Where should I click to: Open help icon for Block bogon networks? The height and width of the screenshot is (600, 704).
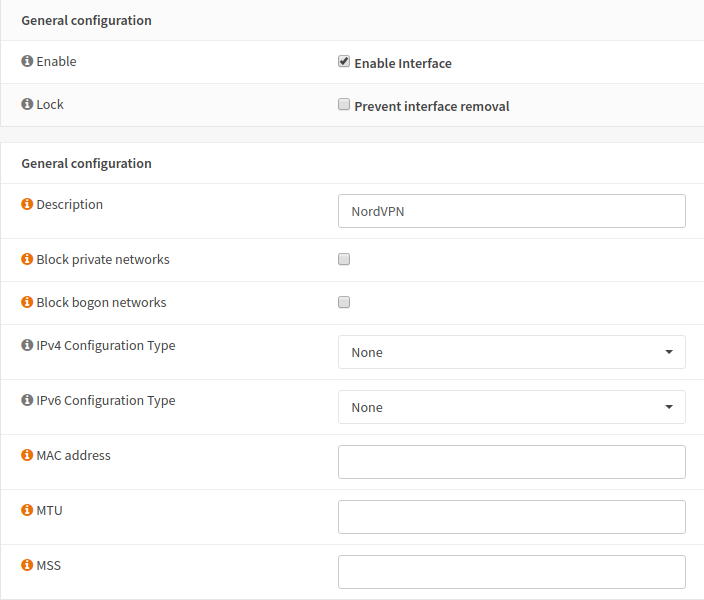(x=27, y=303)
